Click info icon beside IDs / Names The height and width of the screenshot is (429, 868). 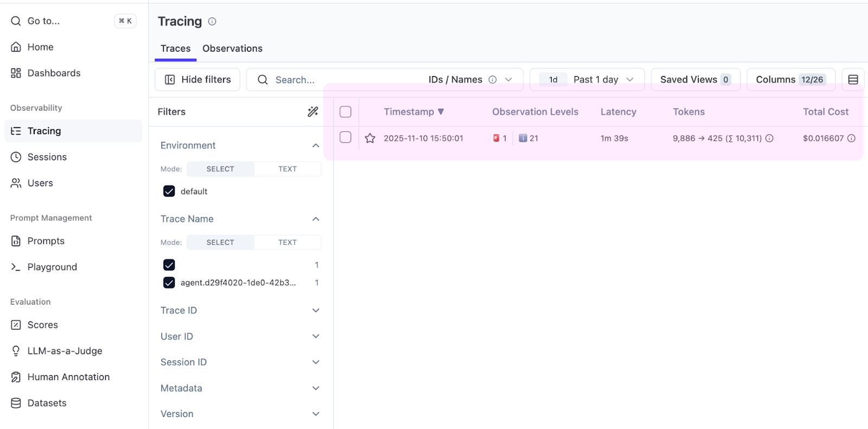pyautogui.click(x=493, y=80)
